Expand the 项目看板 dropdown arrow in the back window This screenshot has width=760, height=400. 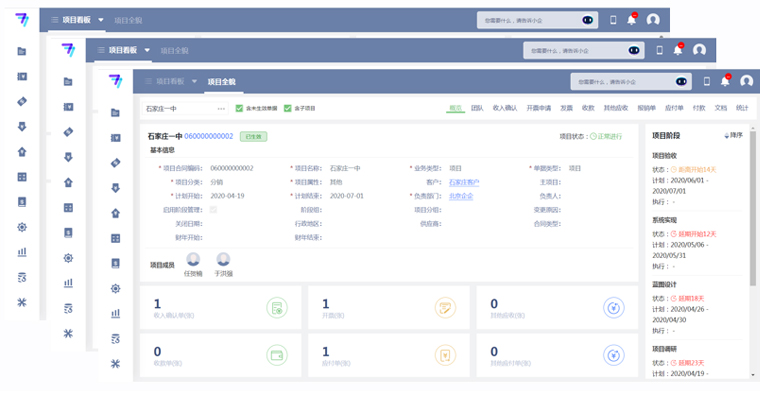101,20
